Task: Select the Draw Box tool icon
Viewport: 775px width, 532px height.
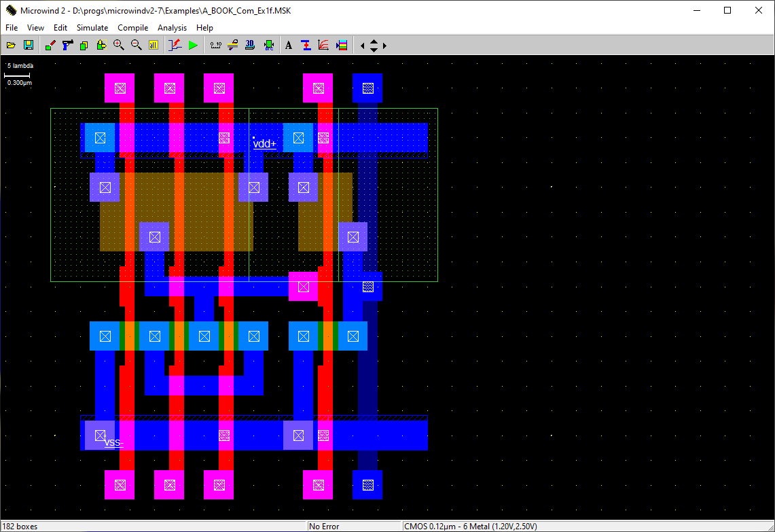Action: coord(50,46)
